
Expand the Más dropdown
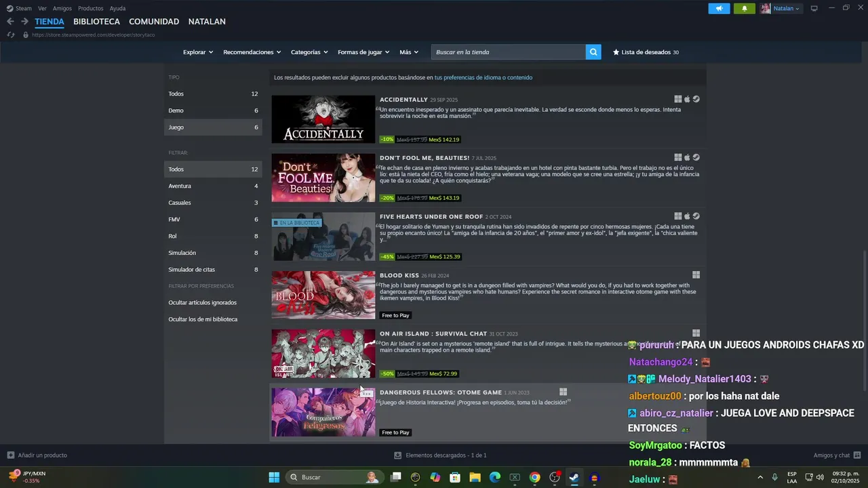[x=409, y=52]
